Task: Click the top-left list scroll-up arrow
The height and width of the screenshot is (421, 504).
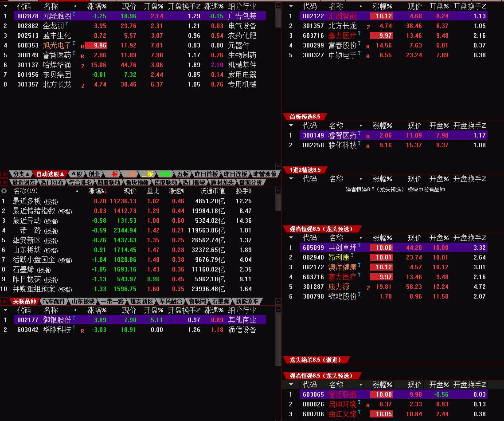Action: (278, 6)
